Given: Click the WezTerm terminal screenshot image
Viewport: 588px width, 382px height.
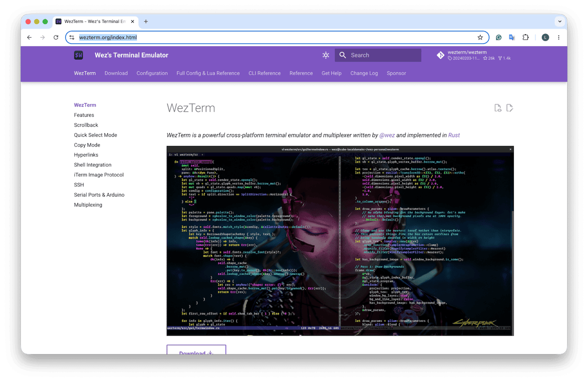Looking at the screenshot, I should click(x=340, y=241).
